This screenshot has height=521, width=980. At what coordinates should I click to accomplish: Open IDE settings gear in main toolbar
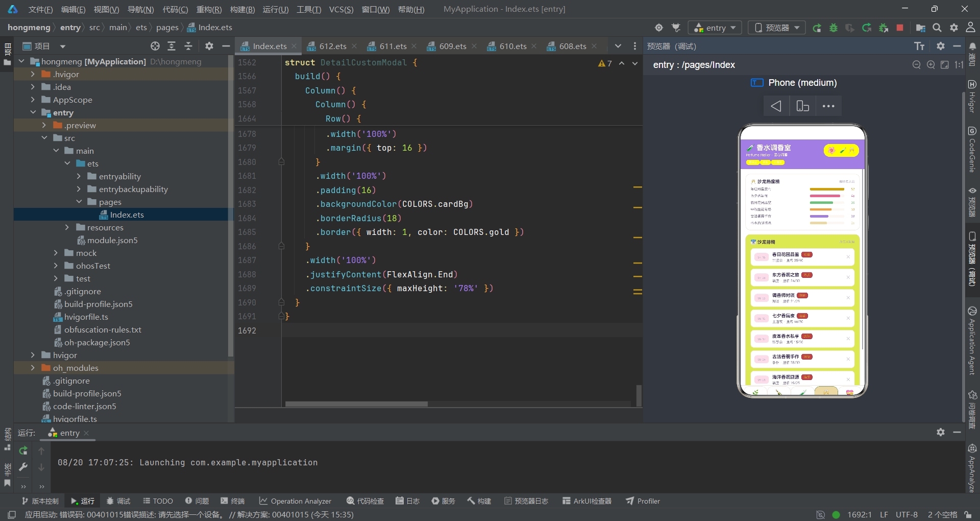click(954, 28)
